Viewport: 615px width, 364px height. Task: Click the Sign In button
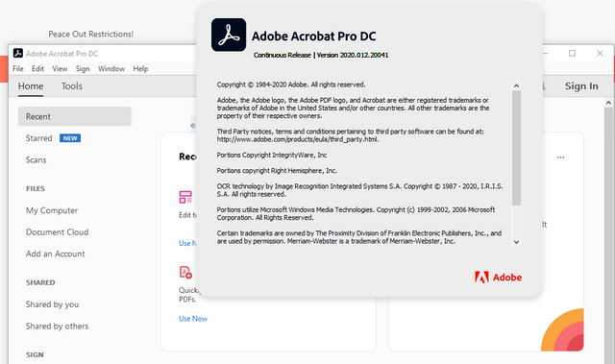point(581,86)
